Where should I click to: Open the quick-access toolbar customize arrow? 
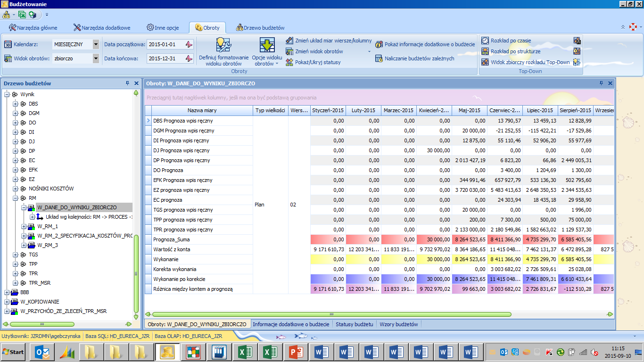coord(47,15)
